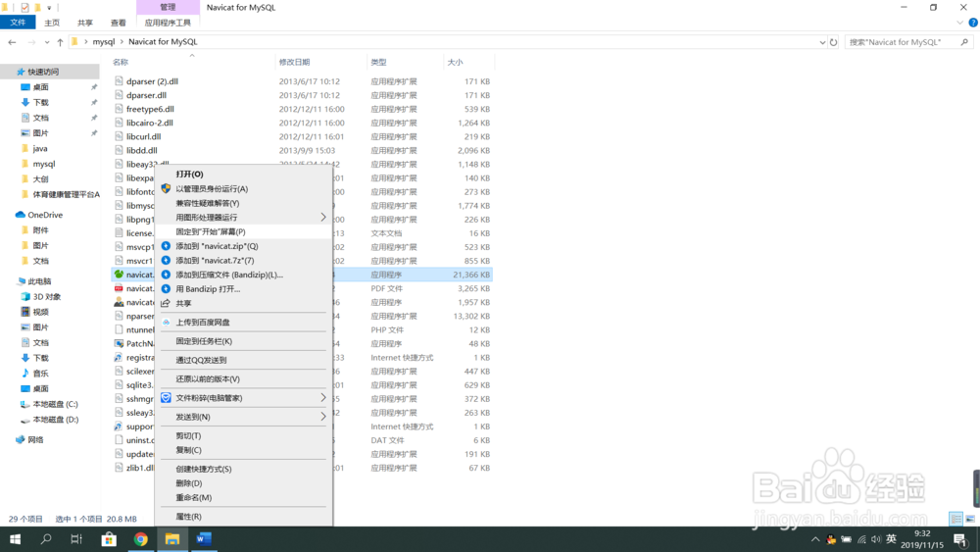Click icon next to 用 Bandizip 打开
Screen dimensions: 980x552
(x=166, y=289)
